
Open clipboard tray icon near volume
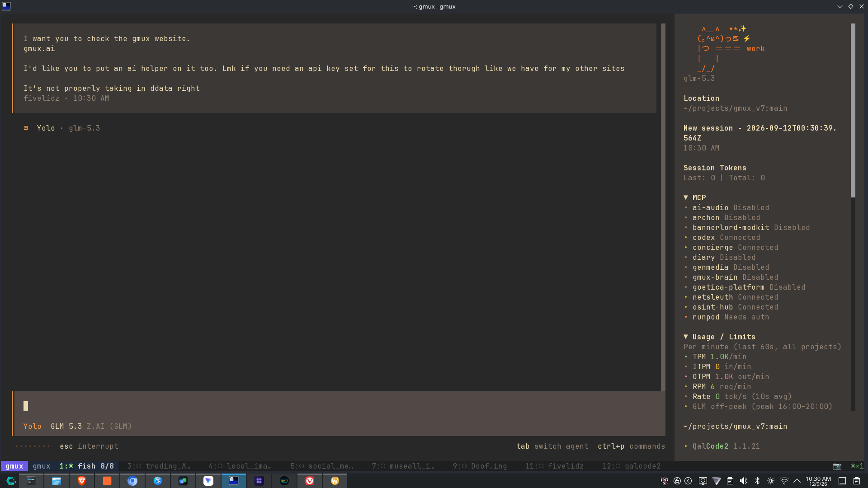[x=730, y=481]
